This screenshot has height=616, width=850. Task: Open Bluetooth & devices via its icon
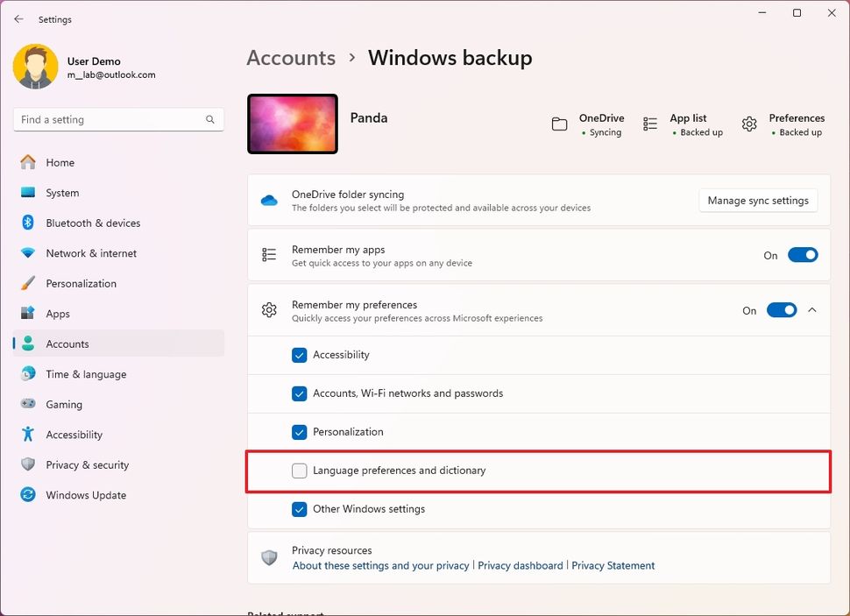tap(28, 223)
